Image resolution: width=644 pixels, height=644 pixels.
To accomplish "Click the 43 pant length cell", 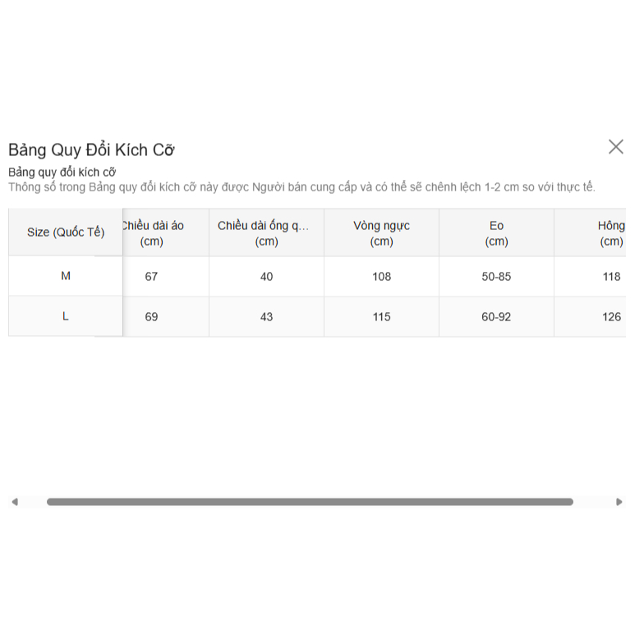I will click(266, 317).
